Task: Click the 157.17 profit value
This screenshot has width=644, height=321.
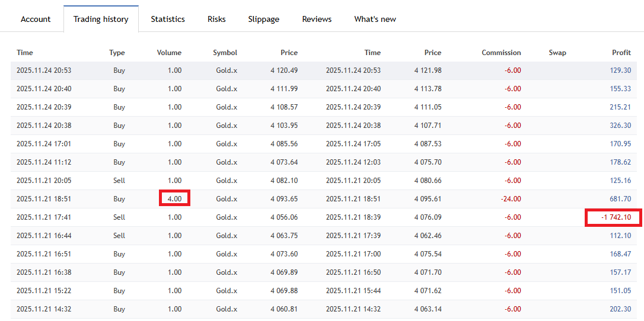Action: pos(621,272)
